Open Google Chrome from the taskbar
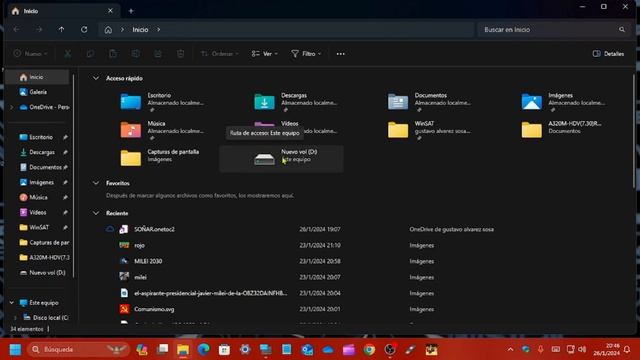Viewport: 640px width, 360px height. pos(369,349)
